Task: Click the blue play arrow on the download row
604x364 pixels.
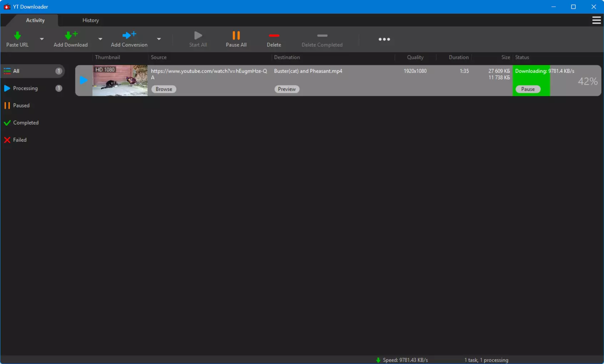Action: [84, 80]
